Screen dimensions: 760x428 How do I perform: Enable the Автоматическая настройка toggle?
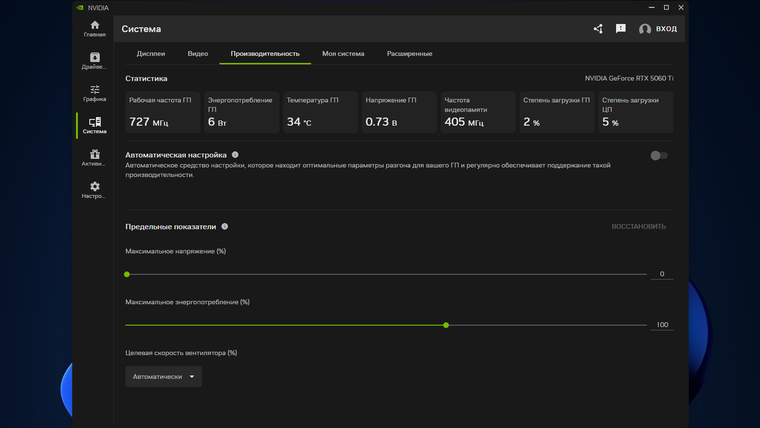coord(659,156)
